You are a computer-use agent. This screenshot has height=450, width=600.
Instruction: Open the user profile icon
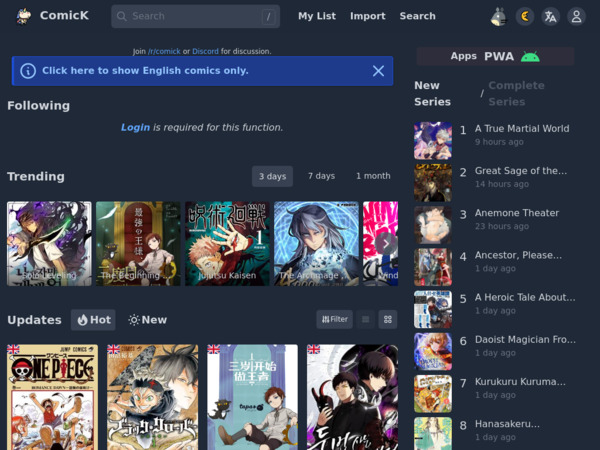576,16
